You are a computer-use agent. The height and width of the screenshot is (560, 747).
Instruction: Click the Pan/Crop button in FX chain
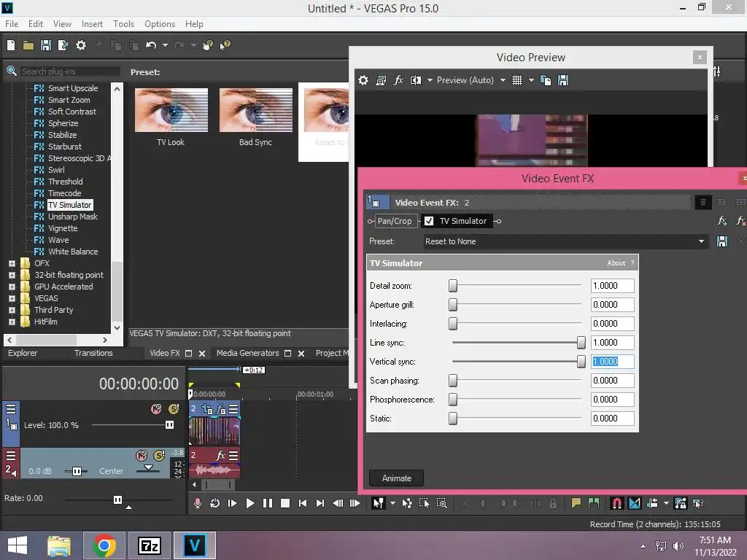395,221
